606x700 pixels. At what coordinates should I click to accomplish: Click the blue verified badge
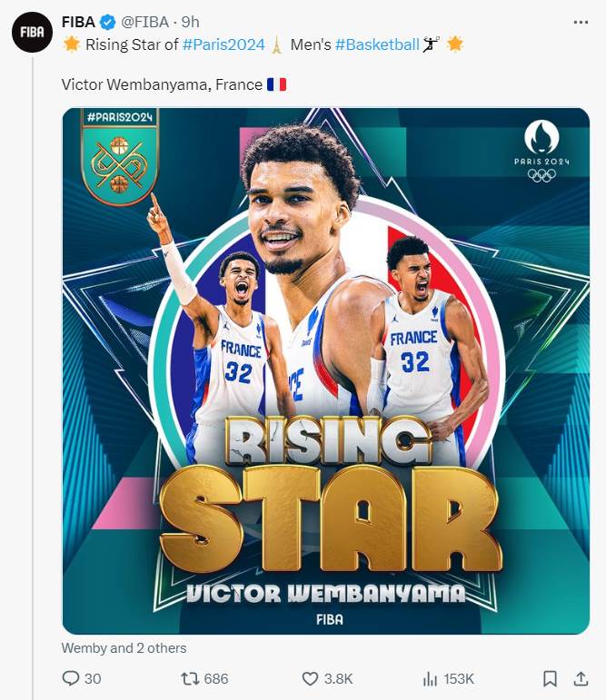(x=107, y=22)
